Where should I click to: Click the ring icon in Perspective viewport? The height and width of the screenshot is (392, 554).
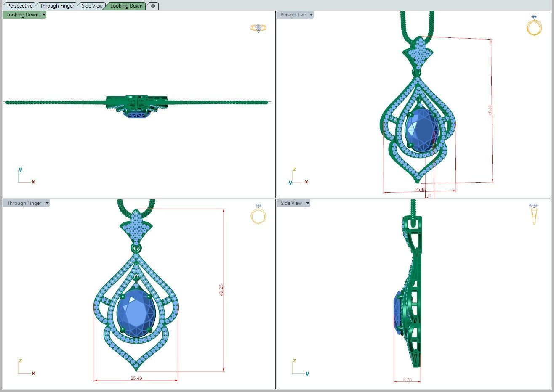tap(534, 25)
